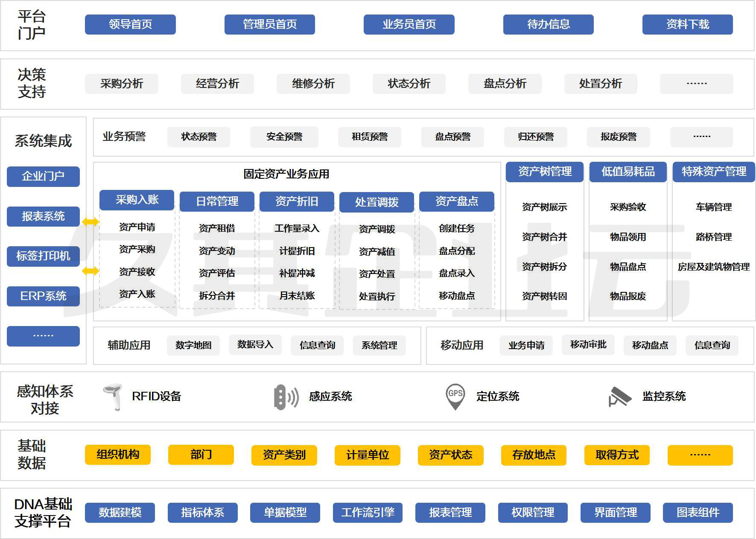
Task: Click the RFID scanner device icon
Action: pyautogui.click(x=113, y=396)
